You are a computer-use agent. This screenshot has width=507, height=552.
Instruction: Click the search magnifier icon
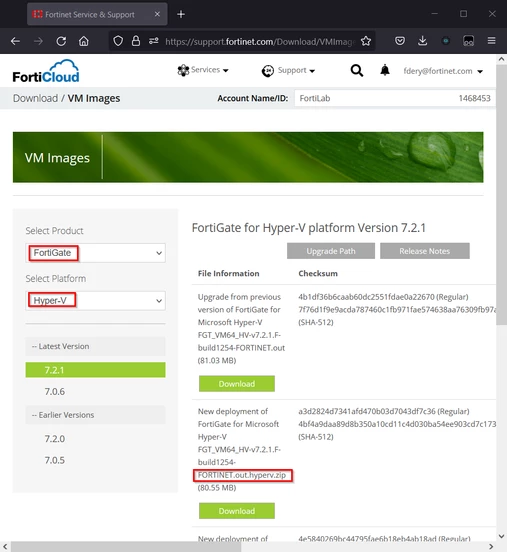[x=357, y=70]
